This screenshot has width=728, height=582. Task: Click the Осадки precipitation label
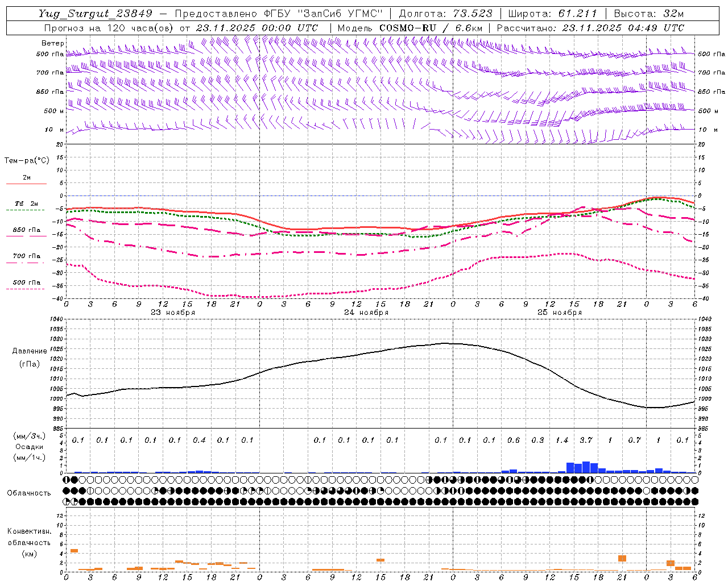pyautogui.click(x=30, y=447)
